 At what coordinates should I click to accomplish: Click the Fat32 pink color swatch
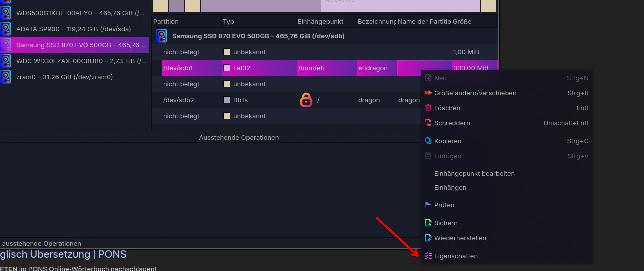pyautogui.click(x=227, y=68)
